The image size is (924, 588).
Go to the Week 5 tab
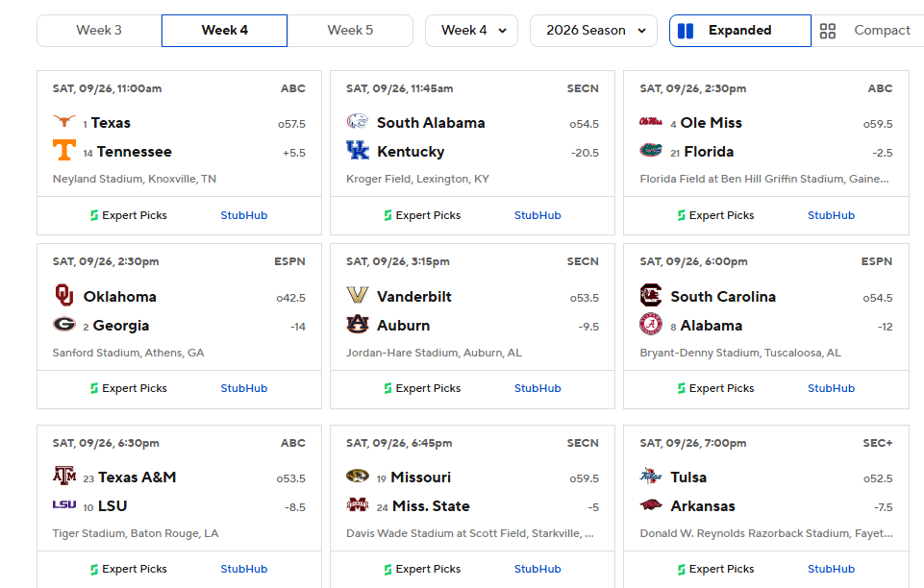[x=350, y=31]
